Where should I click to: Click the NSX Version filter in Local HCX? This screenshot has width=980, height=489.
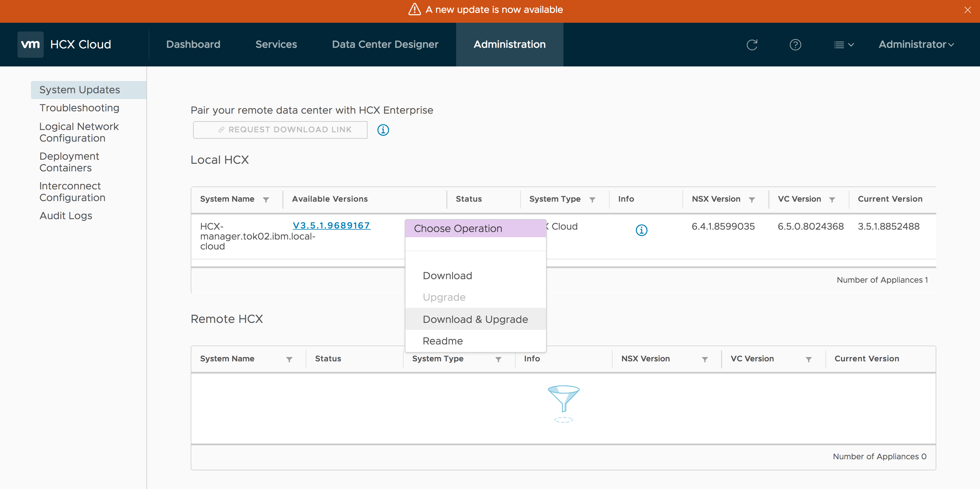click(x=752, y=200)
